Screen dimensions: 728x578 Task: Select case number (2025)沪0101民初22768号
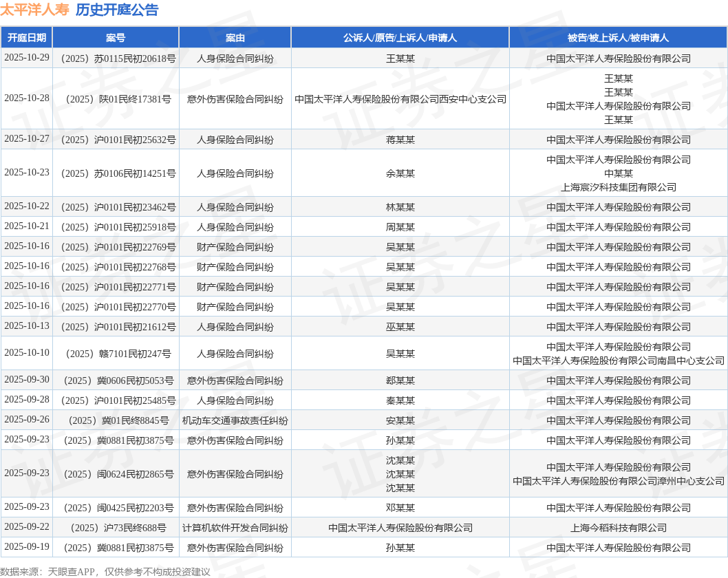(x=118, y=267)
